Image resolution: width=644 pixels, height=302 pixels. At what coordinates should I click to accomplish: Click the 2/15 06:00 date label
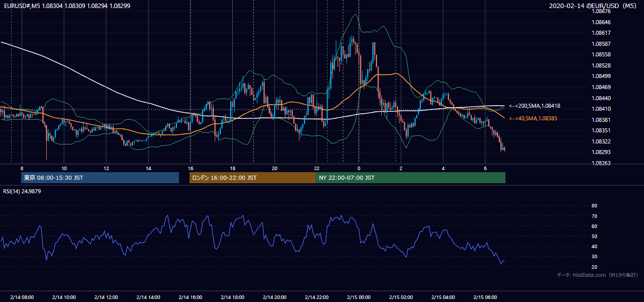tap(485, 297)
